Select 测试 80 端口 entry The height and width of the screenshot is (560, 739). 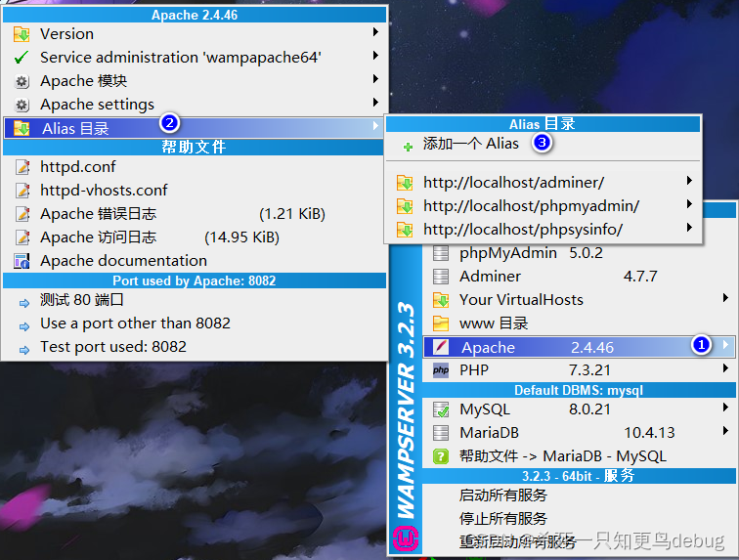tap(195, 300)
